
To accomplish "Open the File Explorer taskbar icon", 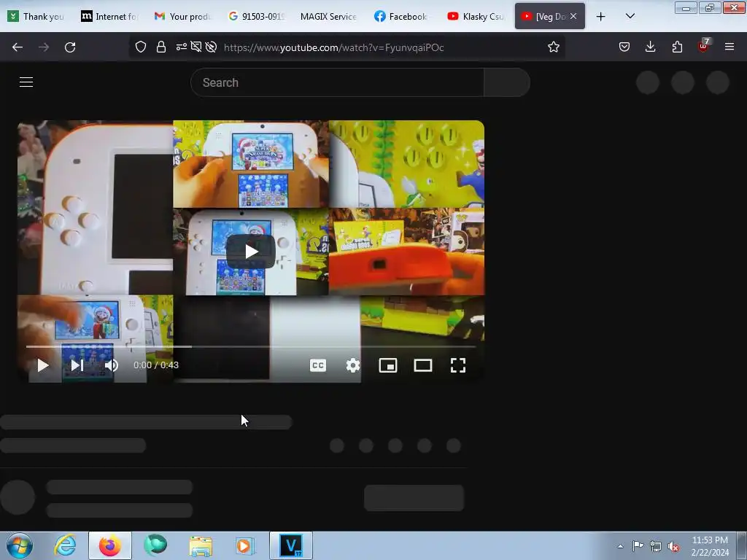I will pos(201,545).
